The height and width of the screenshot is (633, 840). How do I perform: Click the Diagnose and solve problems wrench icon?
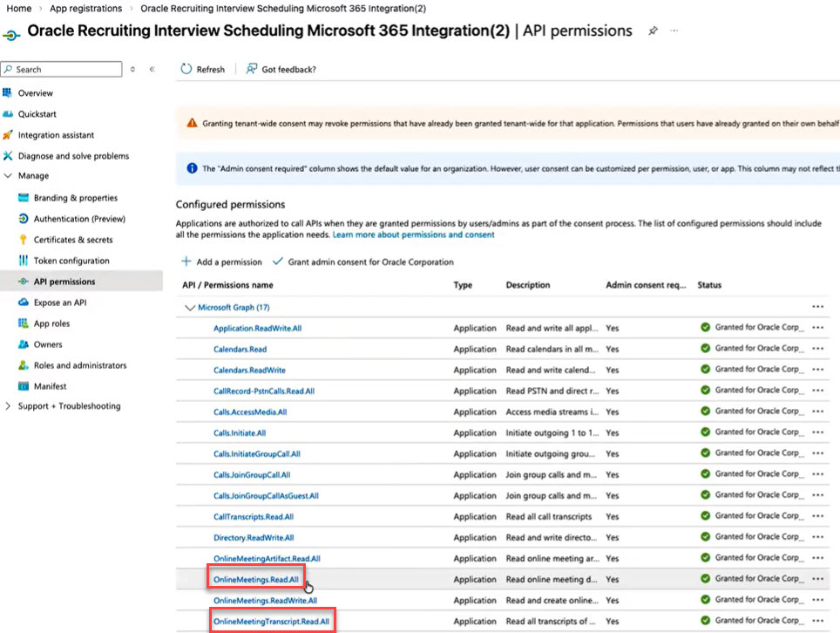coord(8,155)
